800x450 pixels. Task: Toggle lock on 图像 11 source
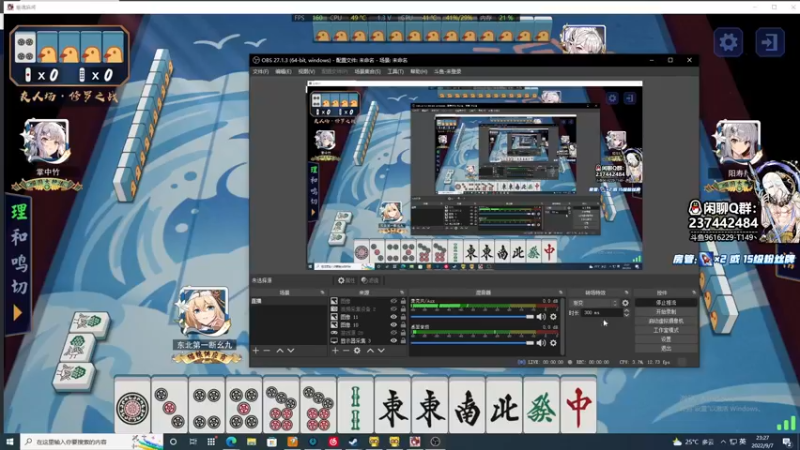403,317
